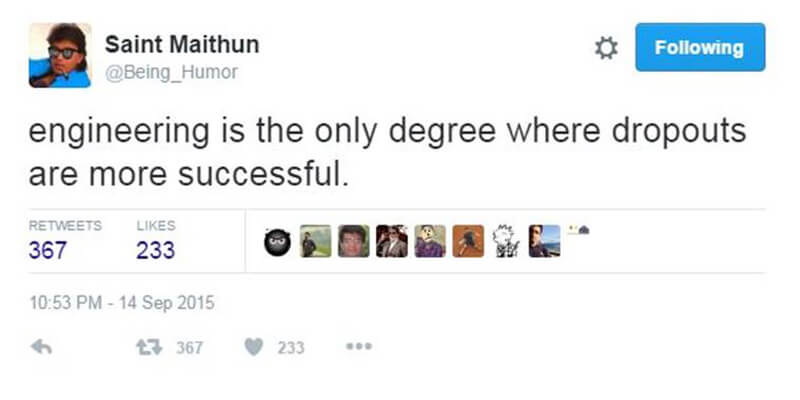Open the three-dot more options icon
This screenshot has height=400, width=800.
[x=359, y=348]
